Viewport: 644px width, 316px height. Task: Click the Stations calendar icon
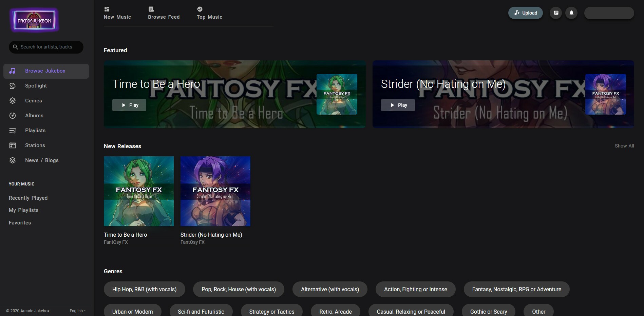click(13, 145)
